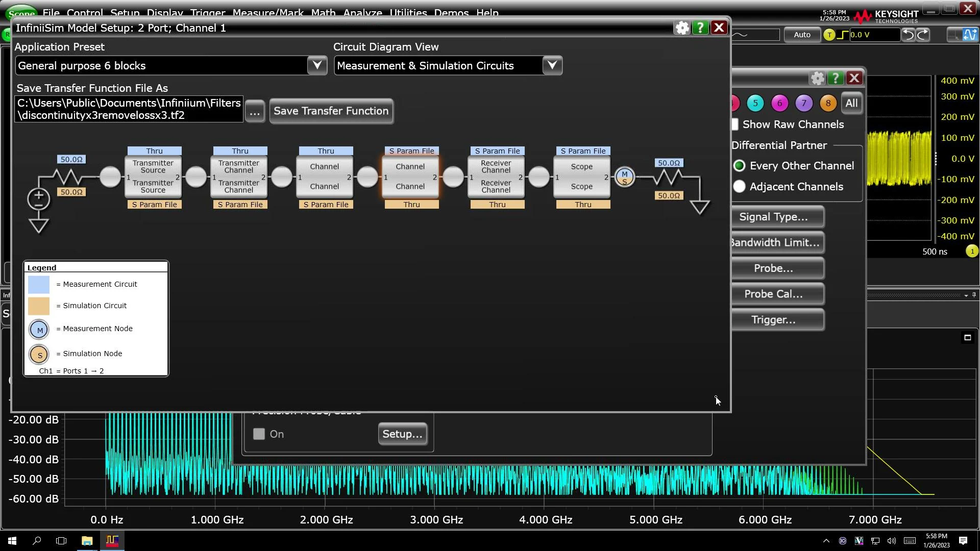Click the 0.0 V trigger level field
The image size is (980, 551).
pos(874,35)
